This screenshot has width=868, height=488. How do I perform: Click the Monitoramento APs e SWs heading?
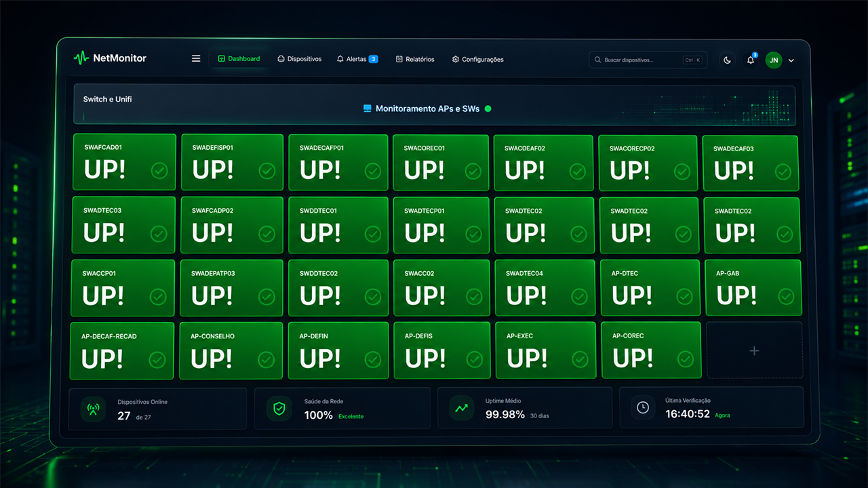click(x=428, y=108)
